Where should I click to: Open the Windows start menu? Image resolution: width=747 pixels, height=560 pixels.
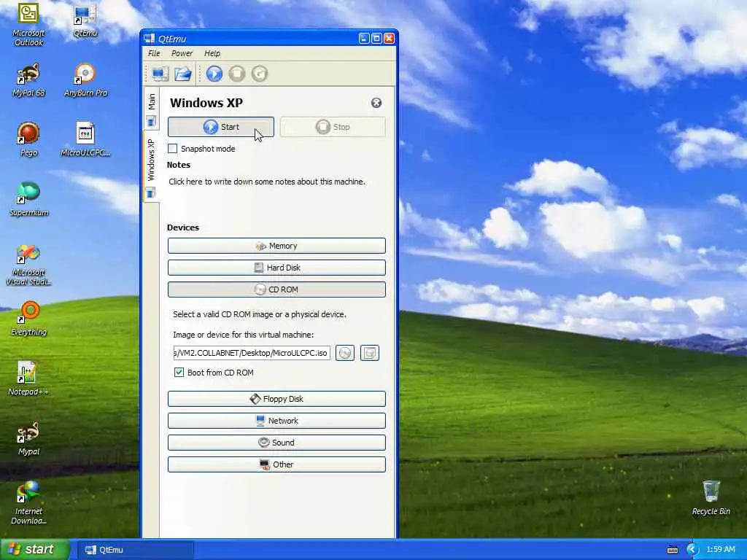(35, 550)
